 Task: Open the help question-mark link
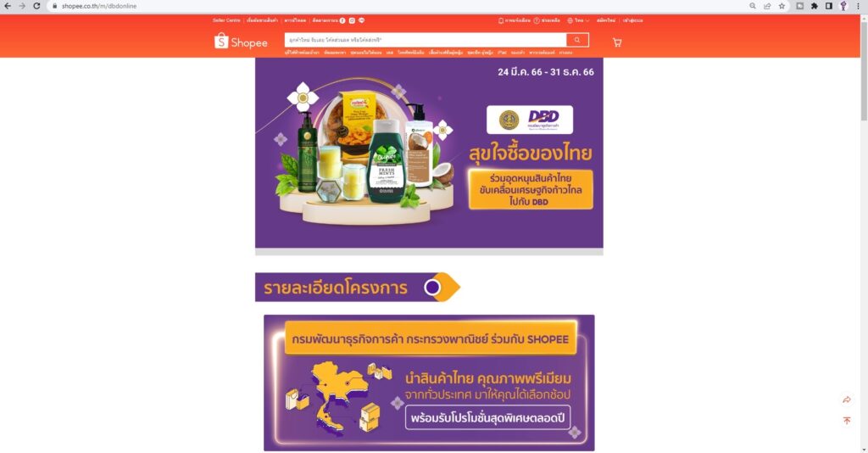point(547,20)
